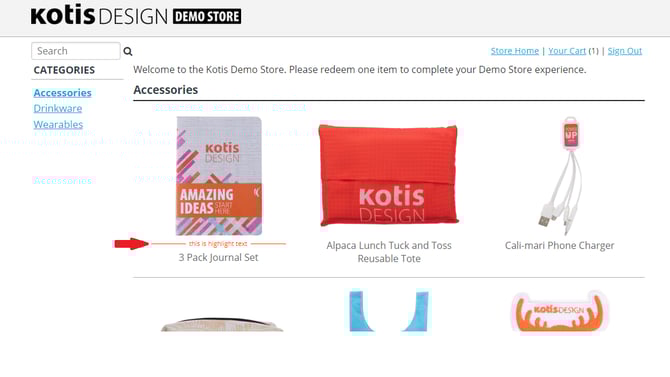
Task: Open Alpaca Lunch Tuck and Toss title
Action: [x=389, y=252]
